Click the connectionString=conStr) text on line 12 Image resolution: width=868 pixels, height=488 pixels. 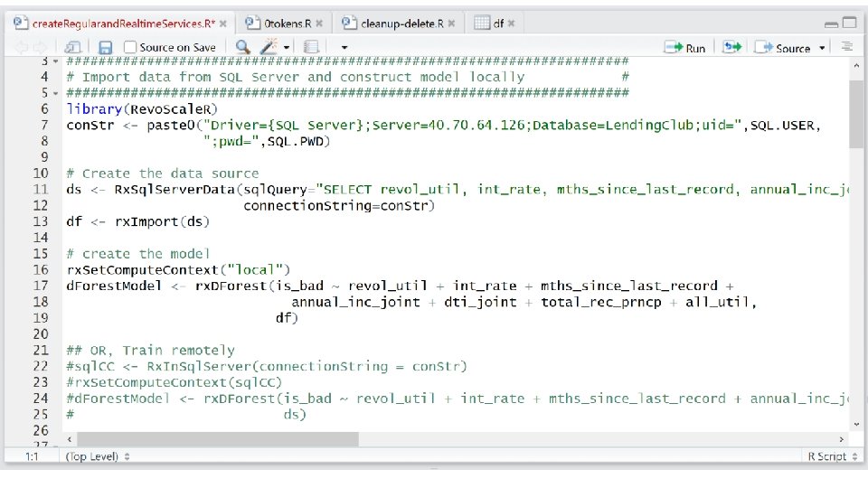click(339, 206)
